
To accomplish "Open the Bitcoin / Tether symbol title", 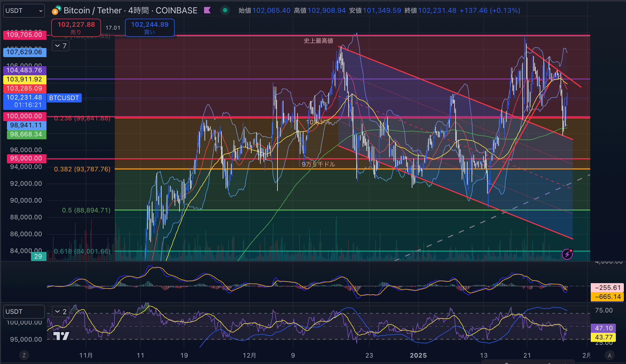I will [x=131, y=10].
